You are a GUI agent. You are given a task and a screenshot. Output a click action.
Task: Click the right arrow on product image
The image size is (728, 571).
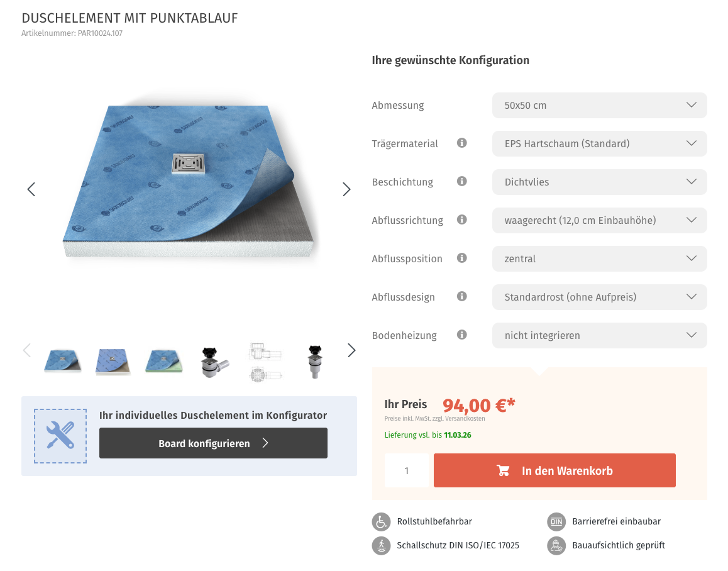pos(346,189)
